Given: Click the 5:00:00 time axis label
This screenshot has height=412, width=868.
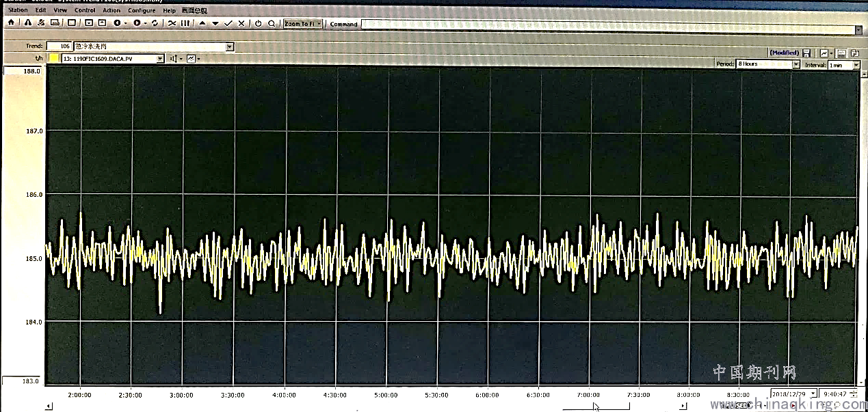Looking at the screenshot, I should tap(386, 395).
